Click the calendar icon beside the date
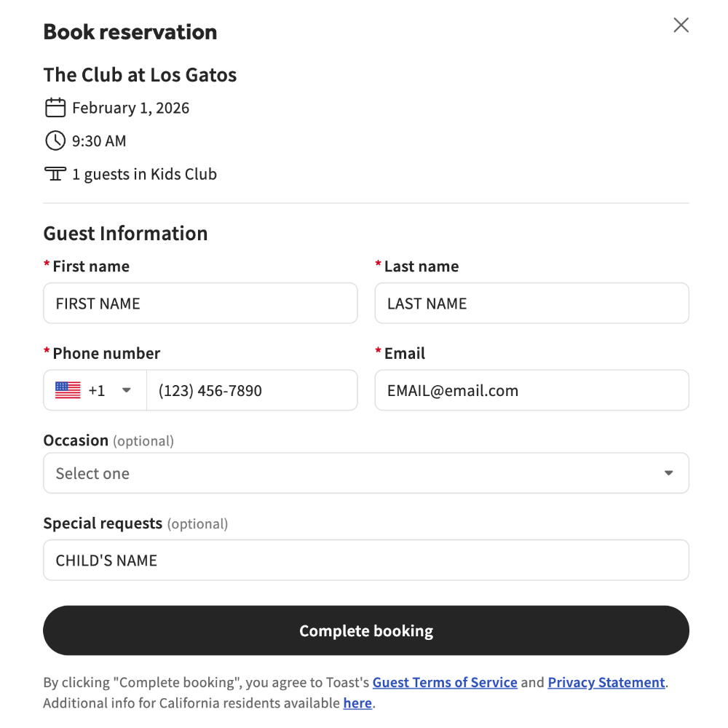Image resolution: width=728 pixels, height=728 pixels. [x=55, y=108]
